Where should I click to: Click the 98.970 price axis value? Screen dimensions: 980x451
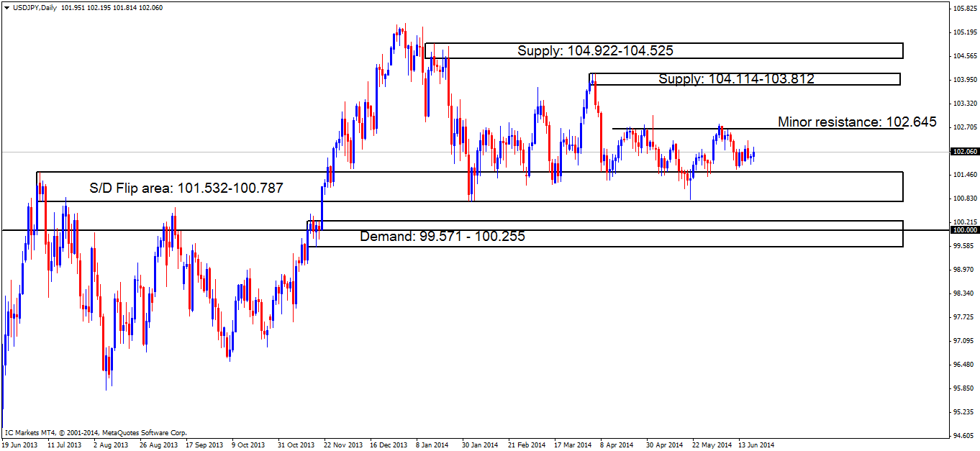pyautogui.click(x=964, y=270)
